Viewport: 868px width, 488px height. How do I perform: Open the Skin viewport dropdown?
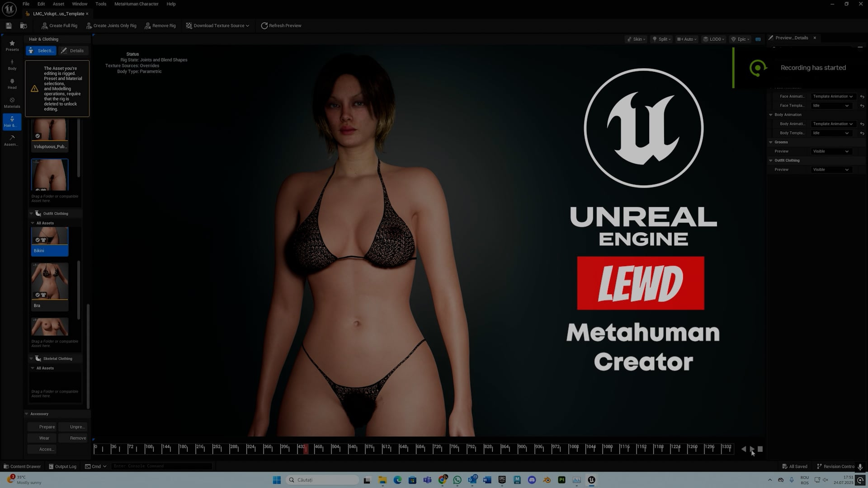636,39
